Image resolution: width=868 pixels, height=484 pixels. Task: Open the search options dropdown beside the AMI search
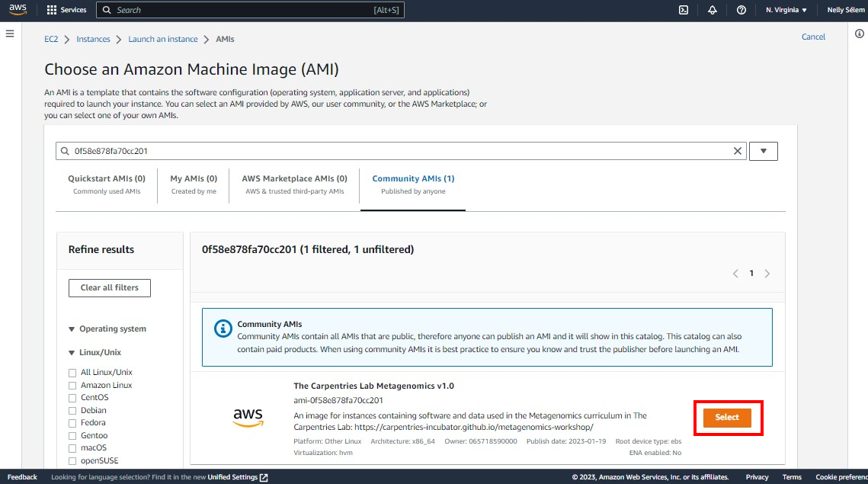[763, 151]
